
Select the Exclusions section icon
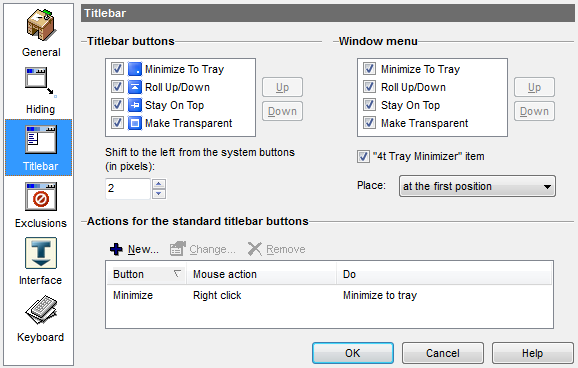41,197
